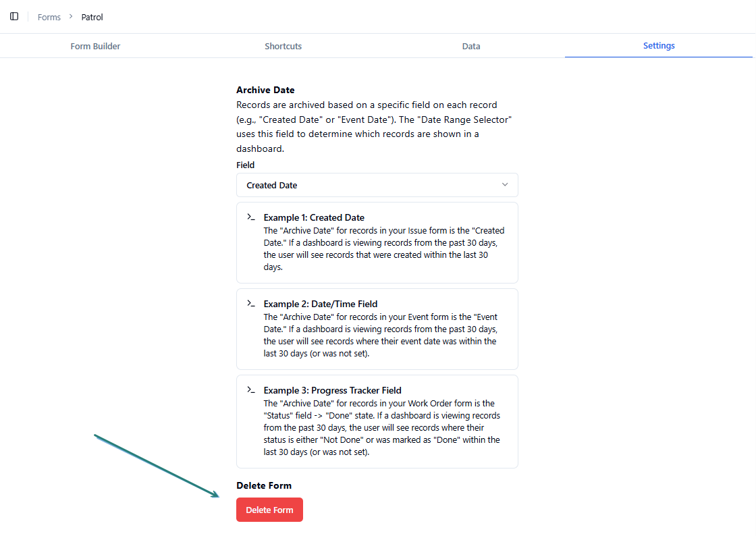Viewport: 756px width, 536px height.
Task: Go back to Forms in the breadcrumb
Action: pos(49,17)
